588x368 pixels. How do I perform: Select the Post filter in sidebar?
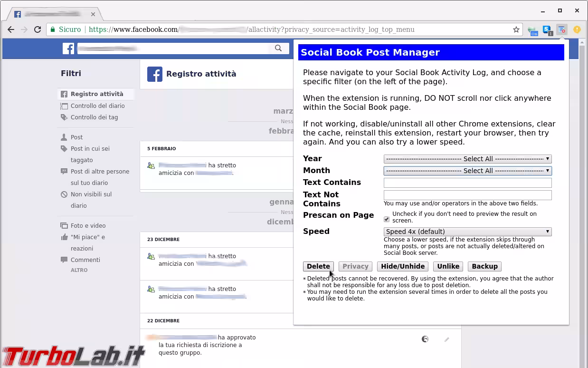76,137
